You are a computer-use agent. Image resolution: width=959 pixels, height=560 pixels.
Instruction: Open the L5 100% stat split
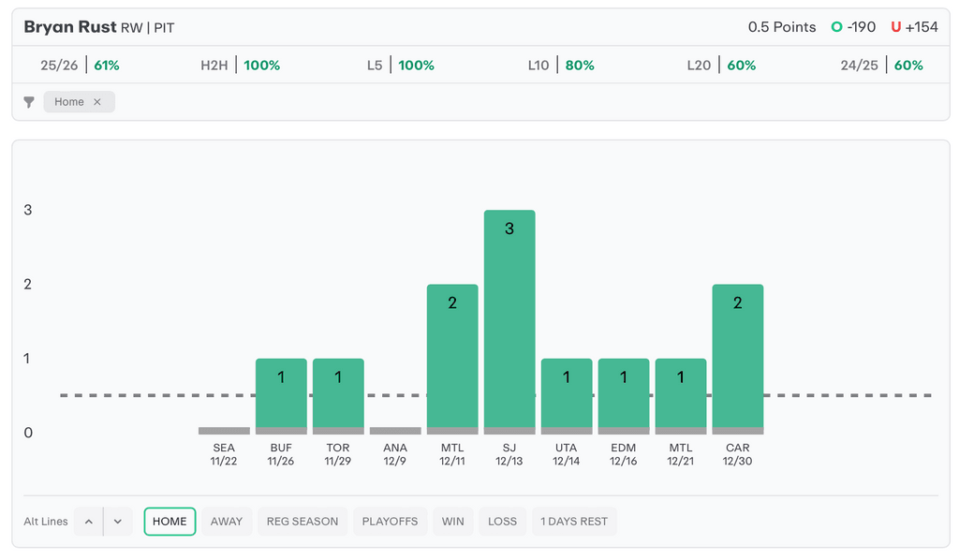point(401,66)
